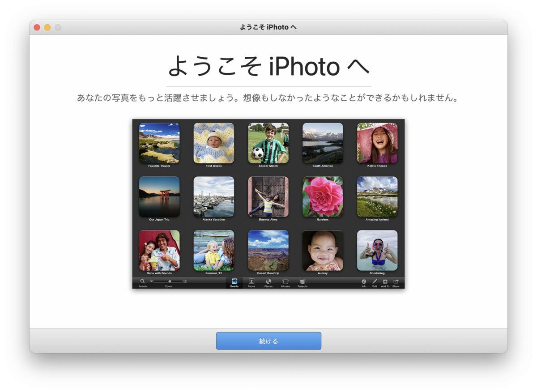
Task: Select the Audrey baby portrait thumbnail
Action: 323,251
